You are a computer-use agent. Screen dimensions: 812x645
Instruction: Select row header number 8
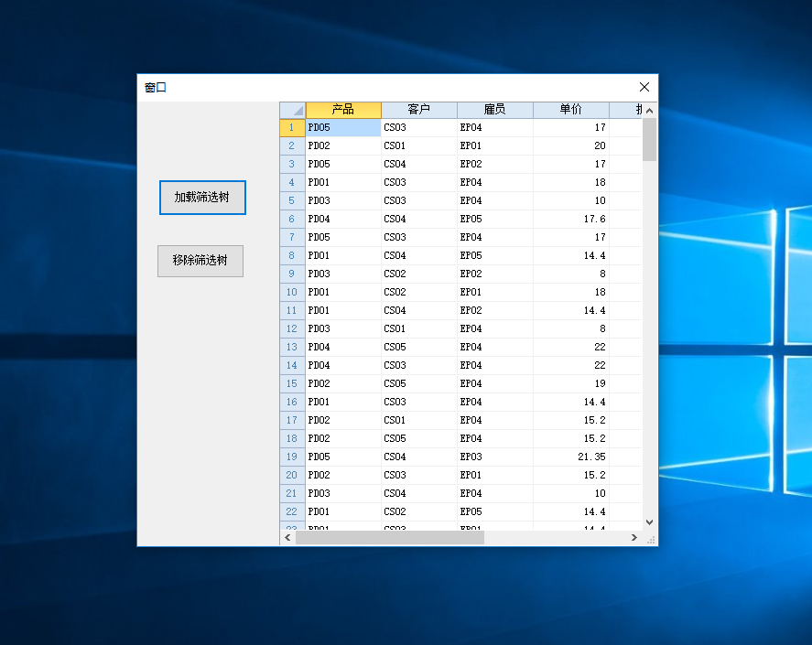coord(293,256)
